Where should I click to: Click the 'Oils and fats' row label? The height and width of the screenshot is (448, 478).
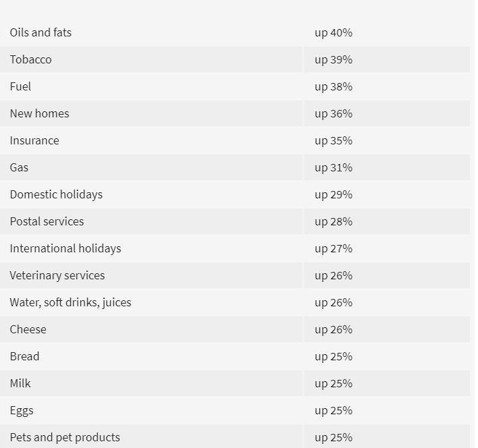[41, 32]
